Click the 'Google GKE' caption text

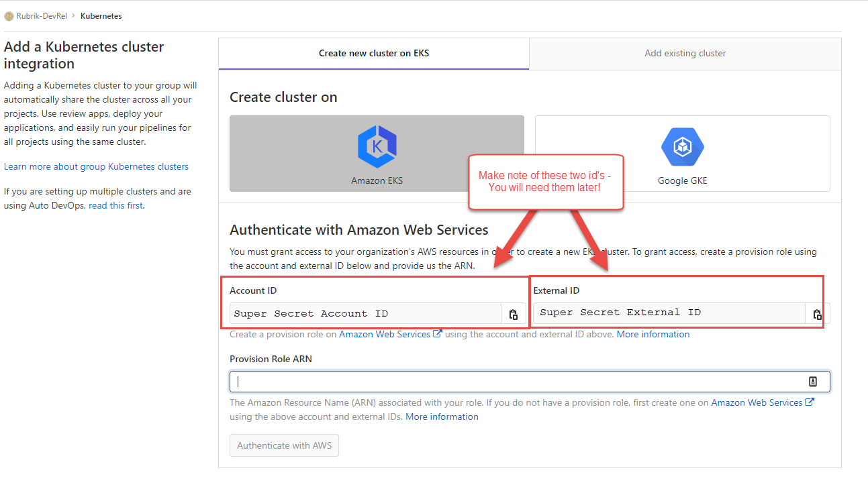tap(682, 180)
